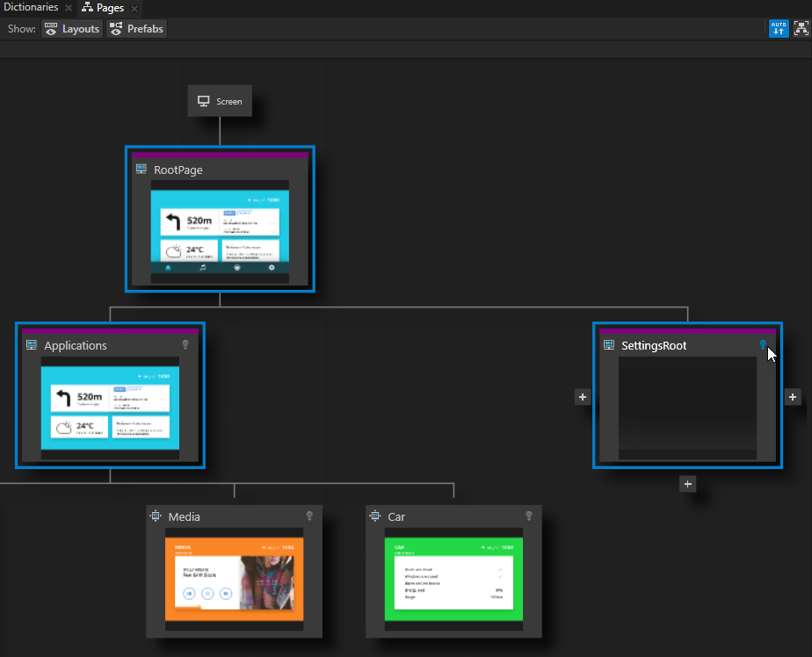Click the lightbulb icon on Media page
Screen dimensions: 812x657
pyautogui.click(x=309, y=516)
